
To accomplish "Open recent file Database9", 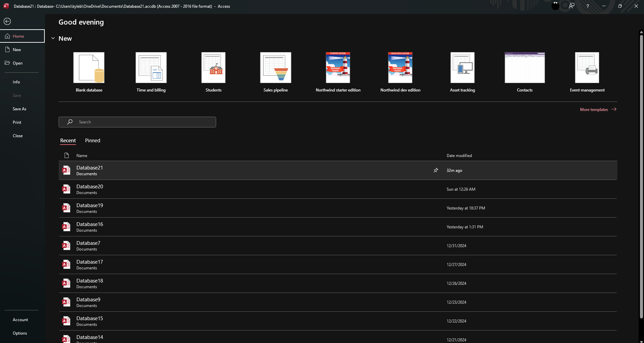I will click(x=338, y=302).
